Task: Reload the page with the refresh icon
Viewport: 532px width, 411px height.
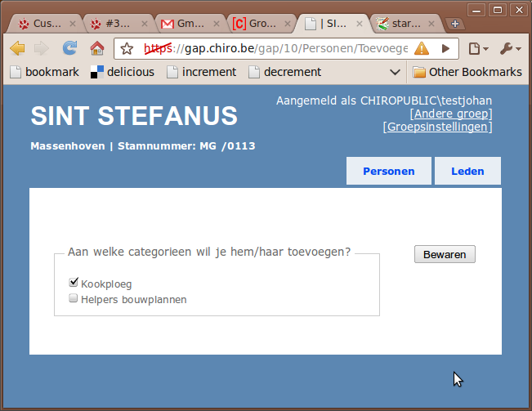Action: click(x=70, y=48)
